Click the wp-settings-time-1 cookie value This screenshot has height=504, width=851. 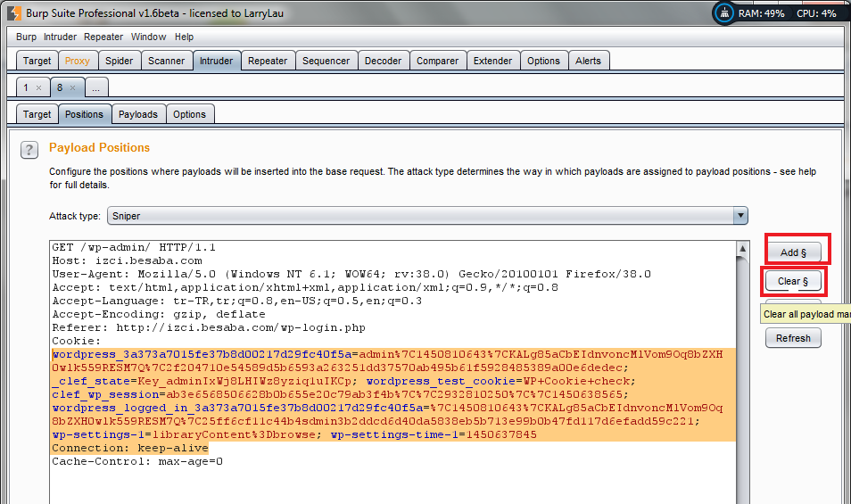pos(501,434)
